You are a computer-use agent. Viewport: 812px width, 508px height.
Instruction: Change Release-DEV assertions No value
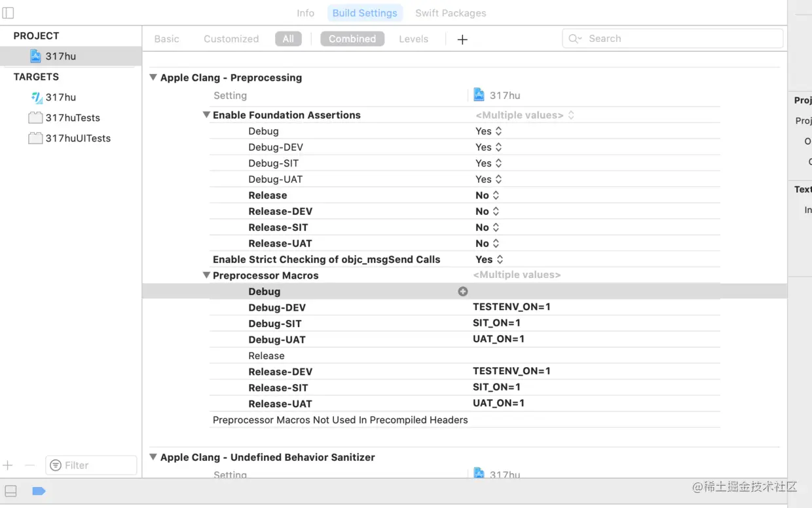tap(487, 212)
